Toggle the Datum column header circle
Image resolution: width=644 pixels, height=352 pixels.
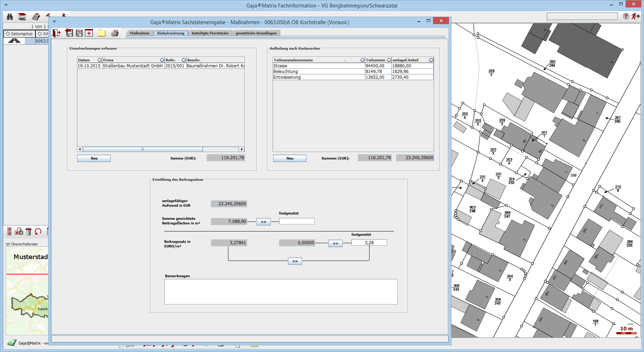coord(100,60)
